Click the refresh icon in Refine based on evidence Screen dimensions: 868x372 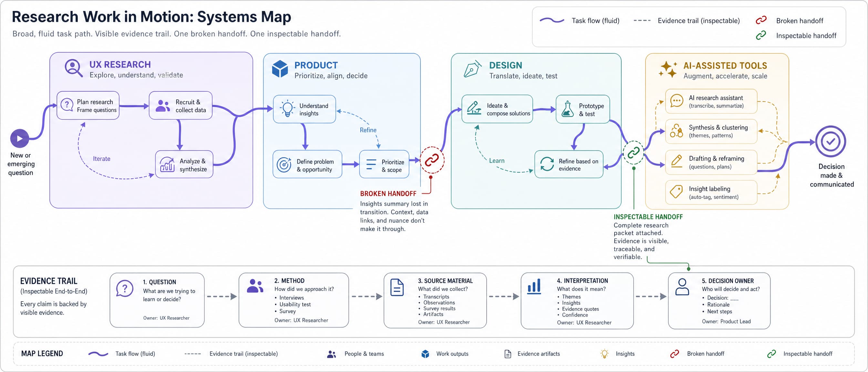coord(547,164)
